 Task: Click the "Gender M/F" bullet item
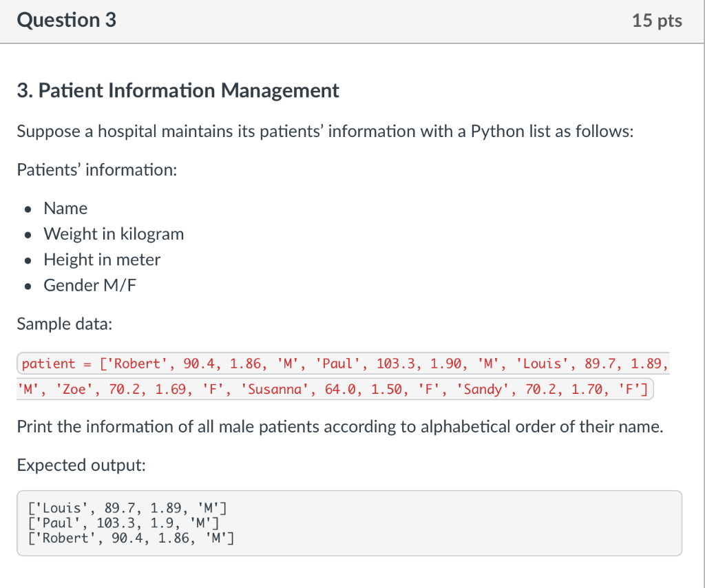tap(90, 285)
